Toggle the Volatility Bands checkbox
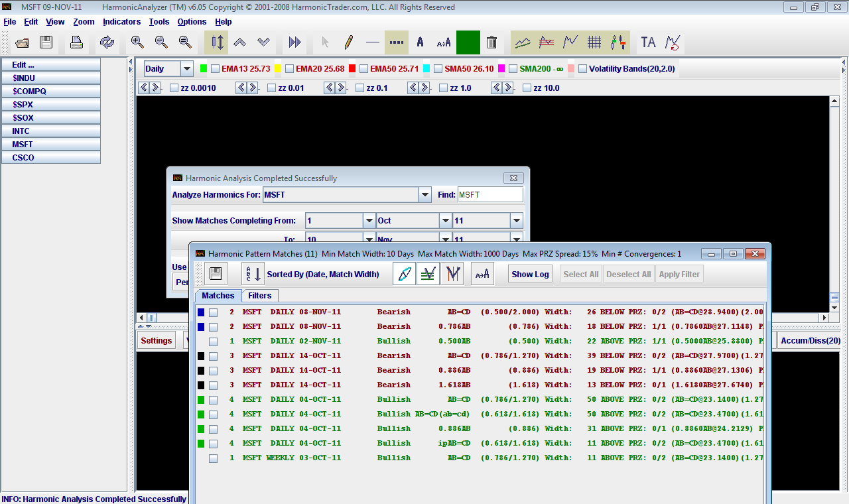849x504 pixels. pos(582,69)
